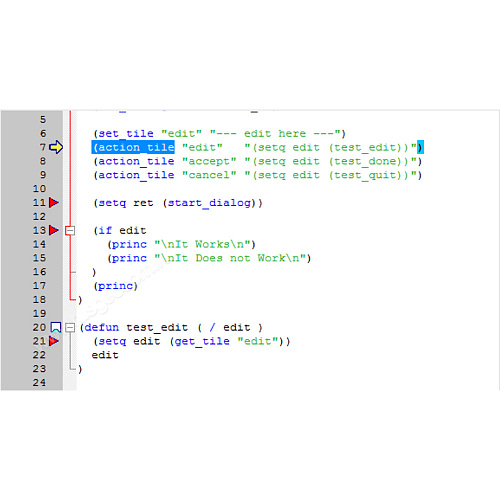The width and height of the screenshot is (500, 500).
Task: Click line number 9 in the gutter
Action: click(43, 175)
